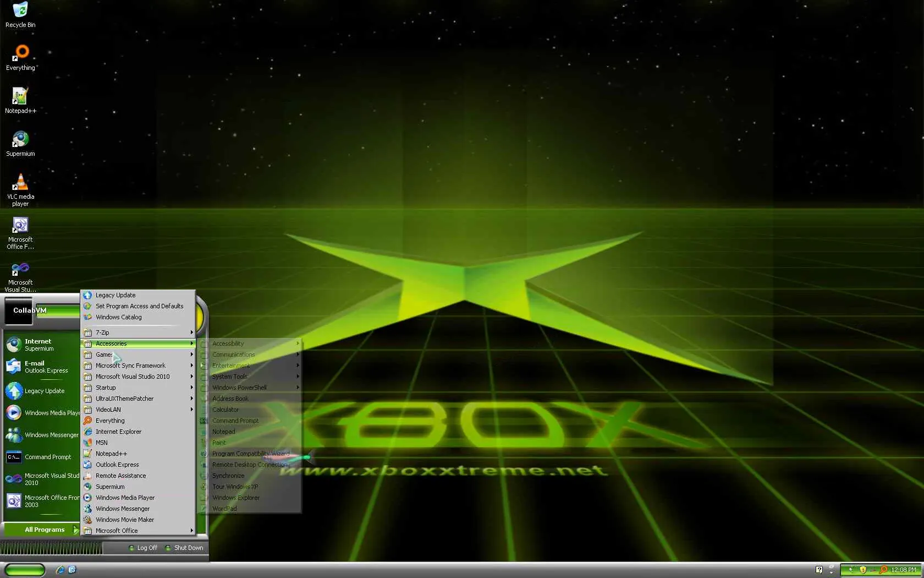
Task: Click the Shut Down button
Action: [x=184, y=548]
